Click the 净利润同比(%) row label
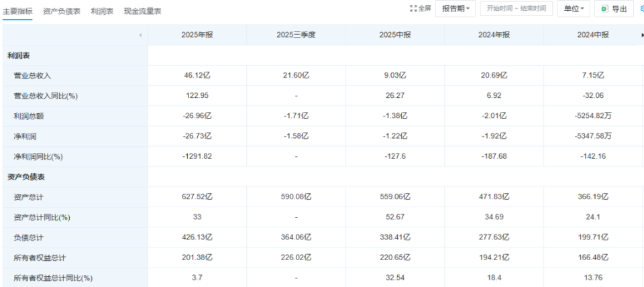The height and width of the screenshot is (287, 644). [x=38, y=157]
